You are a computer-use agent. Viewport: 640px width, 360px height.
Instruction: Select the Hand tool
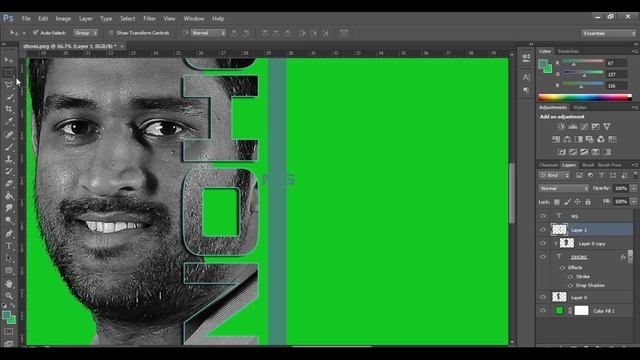[x=9, y=284]
